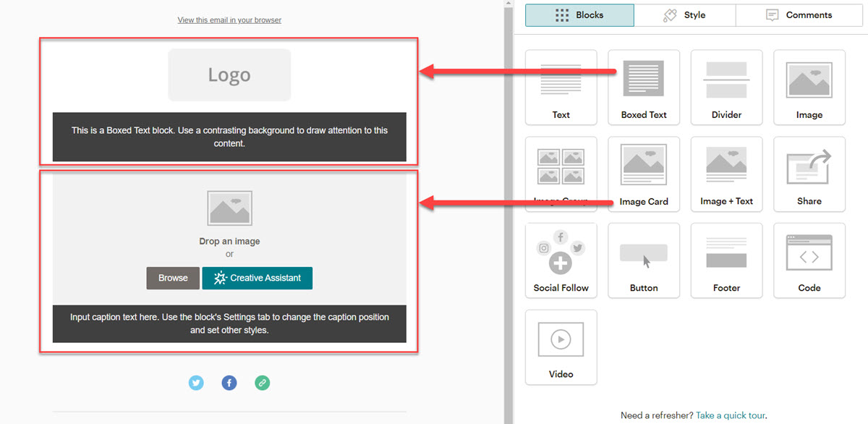Click the "Drop an image" text
The height and width of the screenshot is (424, 868).
click(229, 242)
